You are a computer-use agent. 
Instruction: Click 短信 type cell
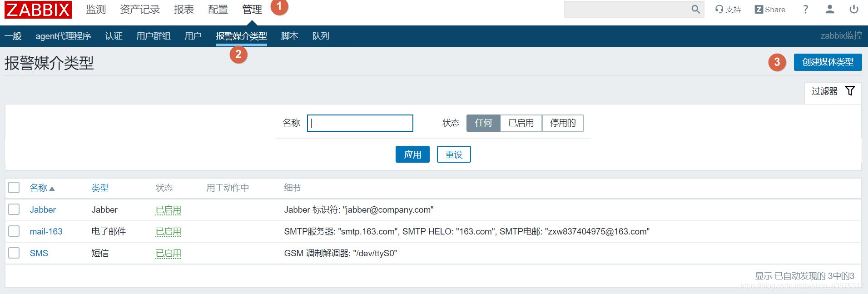pyautogui.click(x=100, y=253)
